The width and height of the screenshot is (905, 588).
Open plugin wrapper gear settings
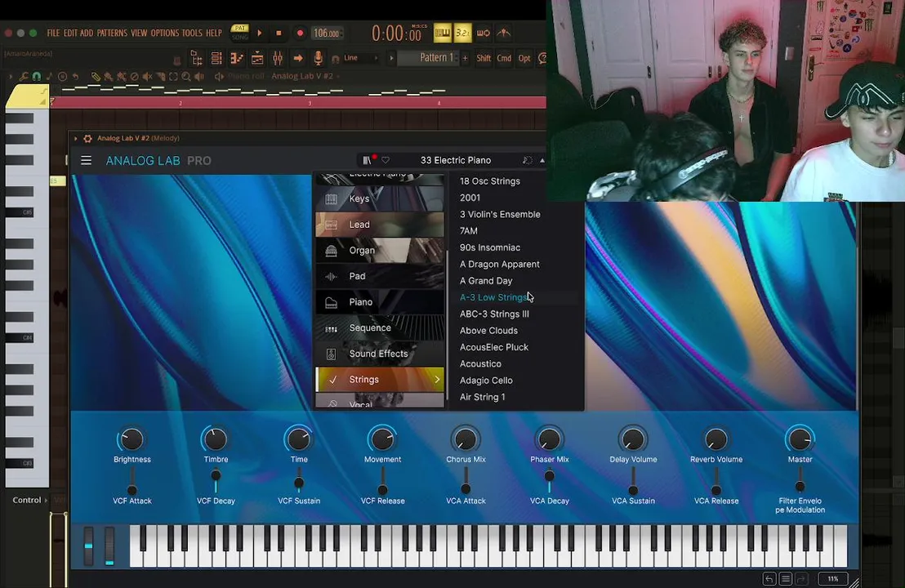pos(87,139)
